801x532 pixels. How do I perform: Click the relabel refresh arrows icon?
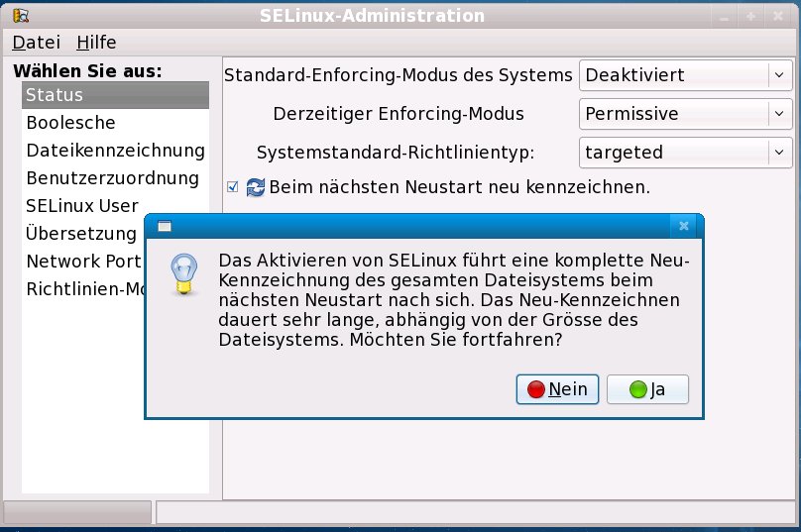(256, 186)
